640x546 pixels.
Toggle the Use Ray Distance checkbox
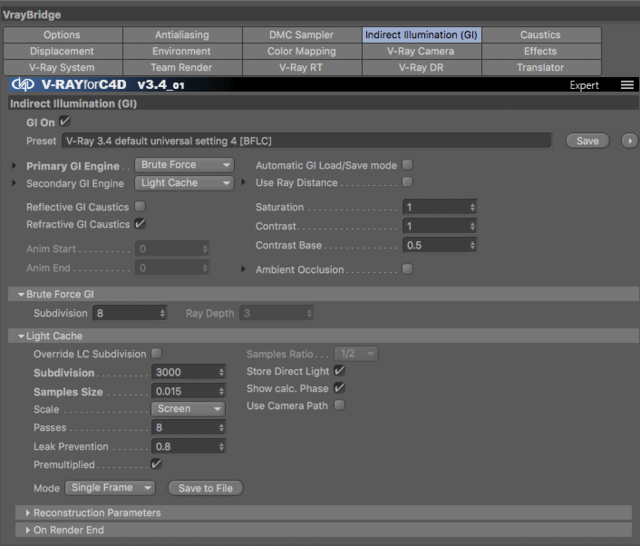tap(407, 182)
